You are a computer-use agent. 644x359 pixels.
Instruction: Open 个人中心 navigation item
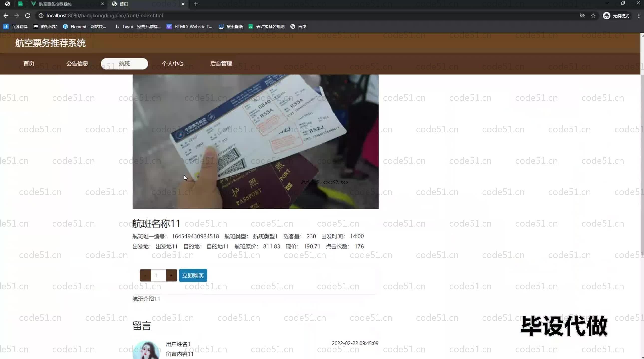173,63
